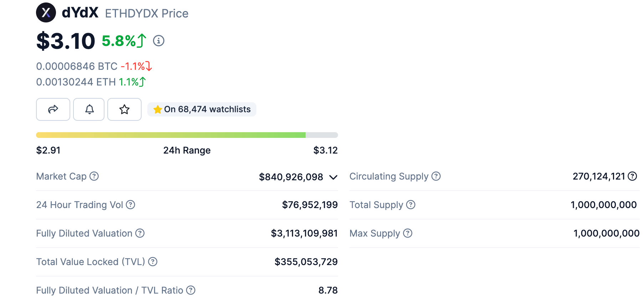Click the $76,952,199 trading volume value
The height and width of the screenshot is (300, 644).
[310, 205]
